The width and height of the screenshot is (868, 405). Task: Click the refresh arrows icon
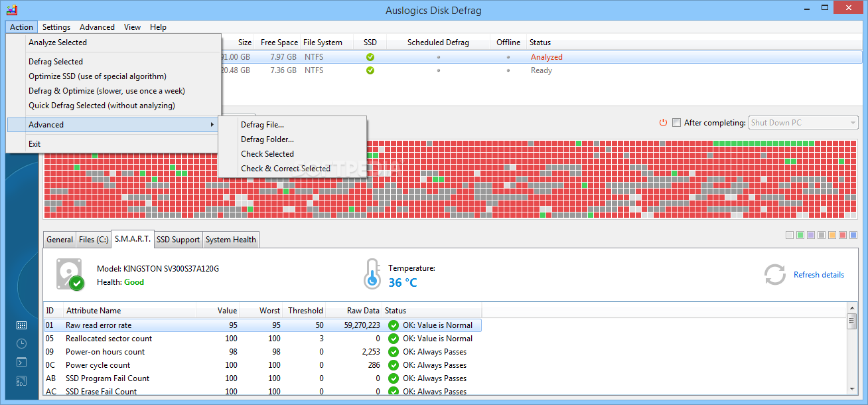775,275
